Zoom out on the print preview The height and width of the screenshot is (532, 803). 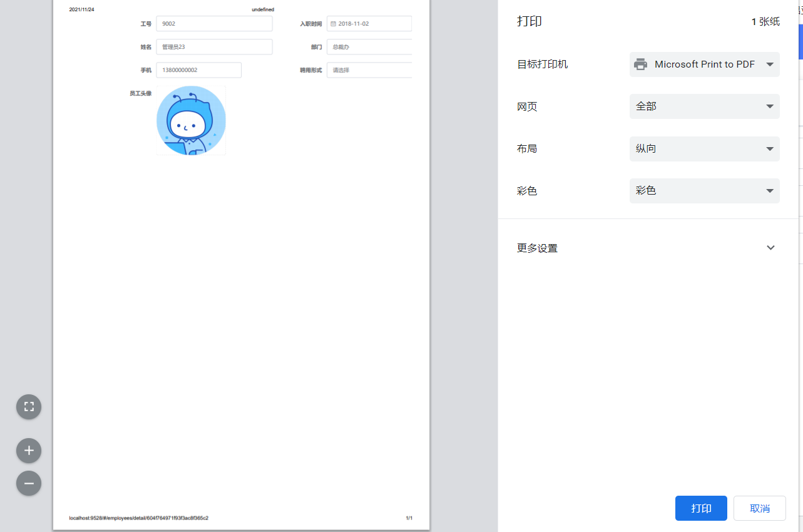point(28,483)
